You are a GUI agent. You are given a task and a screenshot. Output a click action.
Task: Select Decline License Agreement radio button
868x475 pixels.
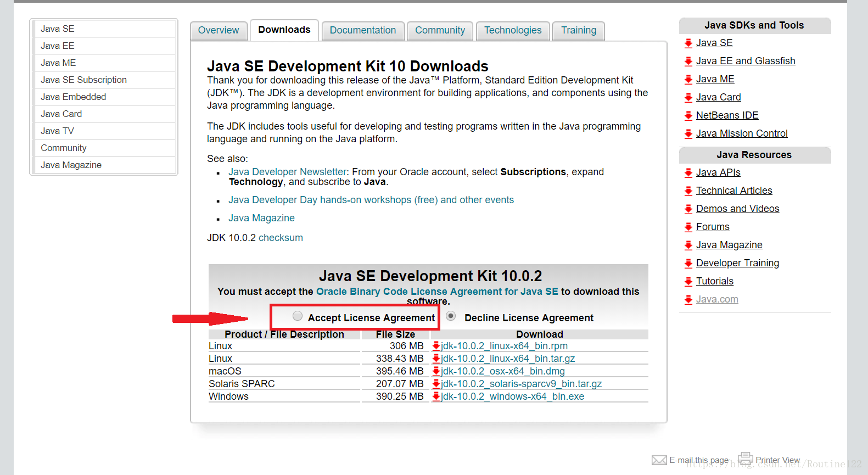click(x=451, y=316)
